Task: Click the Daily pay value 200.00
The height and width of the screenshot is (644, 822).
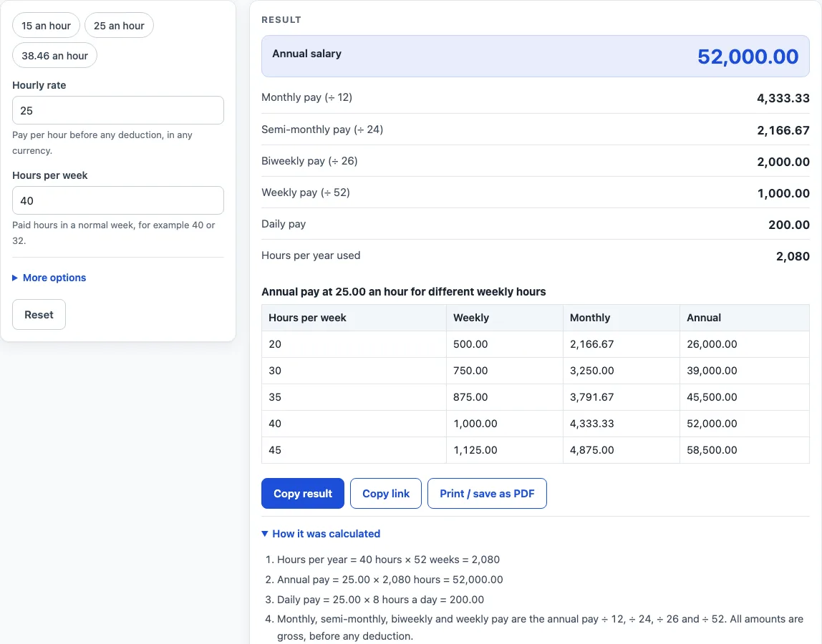Action: tap(789, 224)
